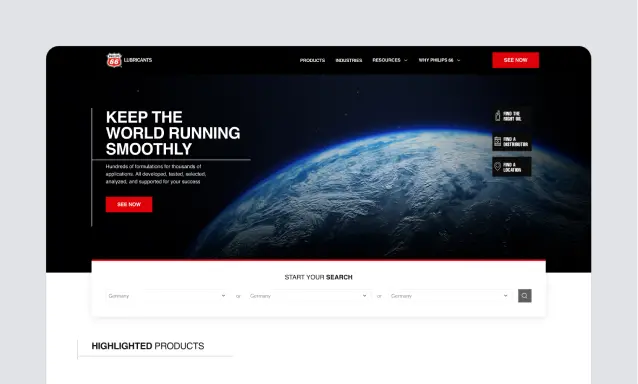Click the See Now button under the hero text
Viewport: 638px width, 384px height.
pos(129,204)
